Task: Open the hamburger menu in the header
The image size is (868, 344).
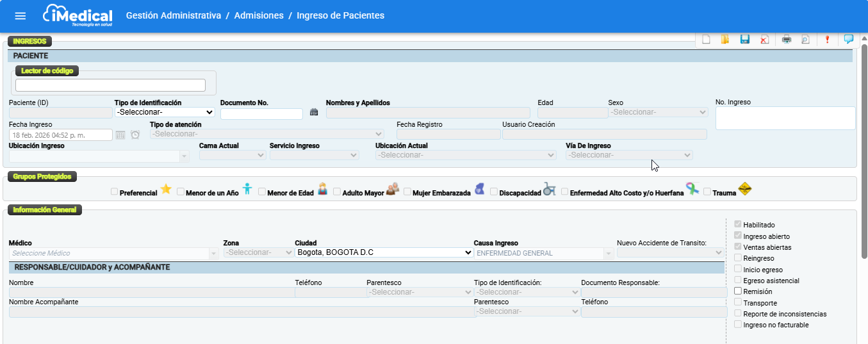Action: point(20,16)
